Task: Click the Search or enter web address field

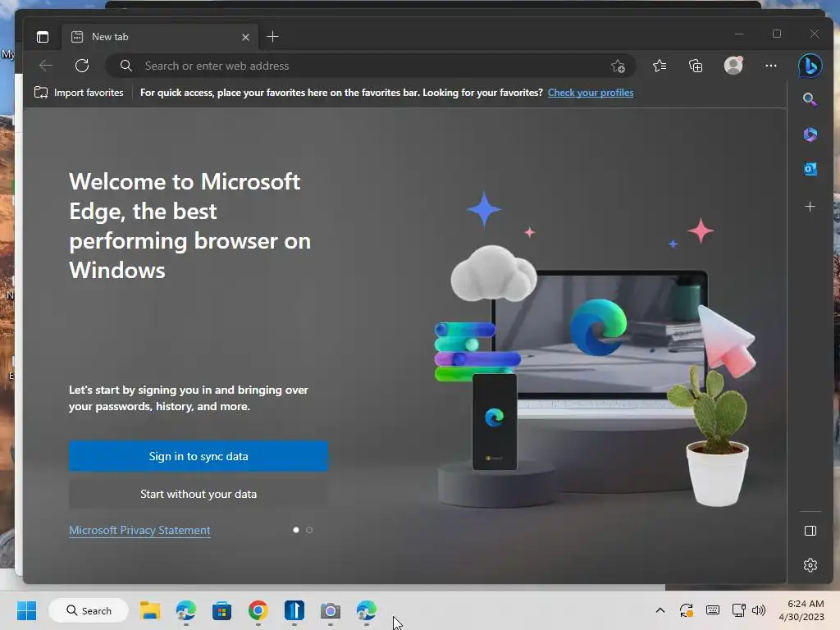Action: [x=370, y=66]
